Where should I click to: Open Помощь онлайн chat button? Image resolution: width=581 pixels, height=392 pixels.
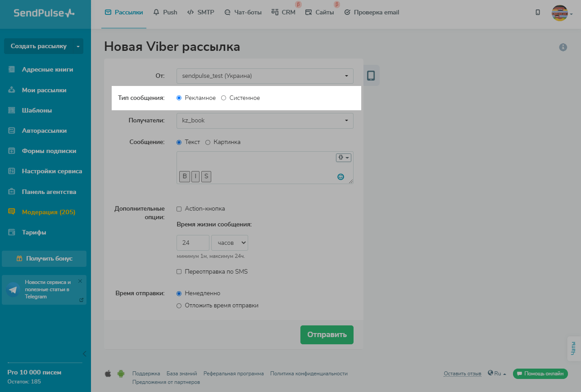(x=540, y=374)
